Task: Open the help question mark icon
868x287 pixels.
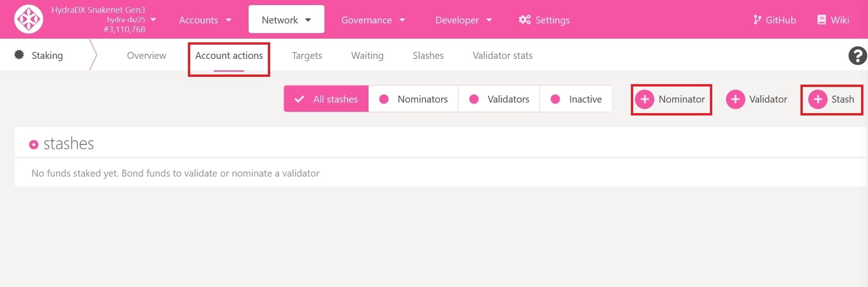Action: coord(857,56)
